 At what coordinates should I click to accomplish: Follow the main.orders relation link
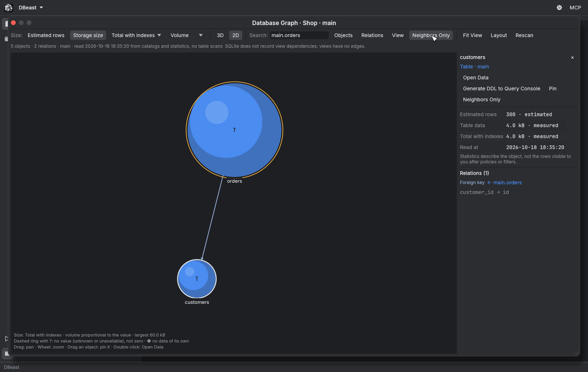tap(507, 182)
